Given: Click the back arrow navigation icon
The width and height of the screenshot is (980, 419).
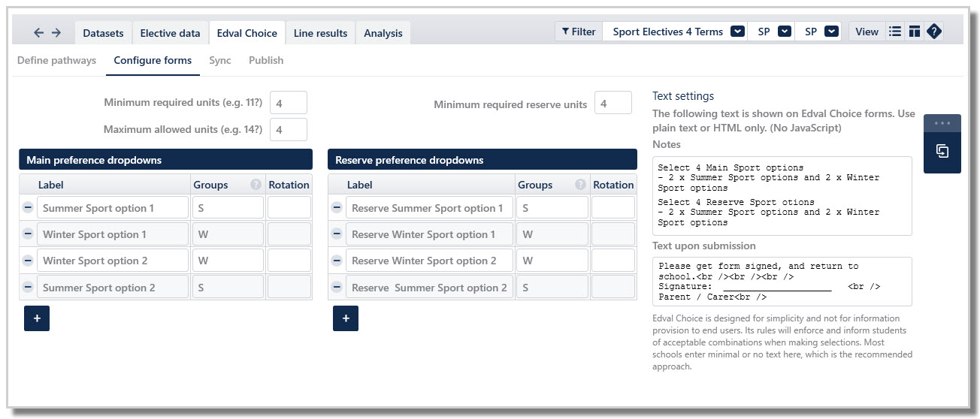Looking at the screenshot, I should coord(39,33).
